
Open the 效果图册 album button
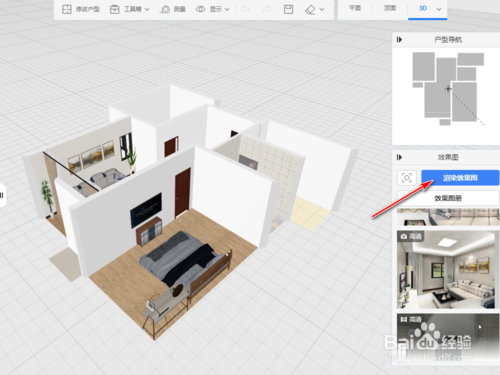448,198
